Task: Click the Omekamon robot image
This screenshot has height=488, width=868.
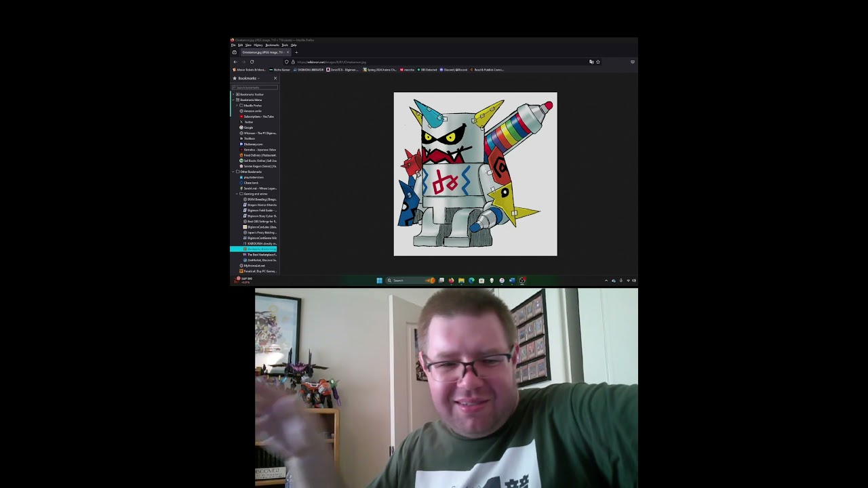Action: (x=475, y=174)
